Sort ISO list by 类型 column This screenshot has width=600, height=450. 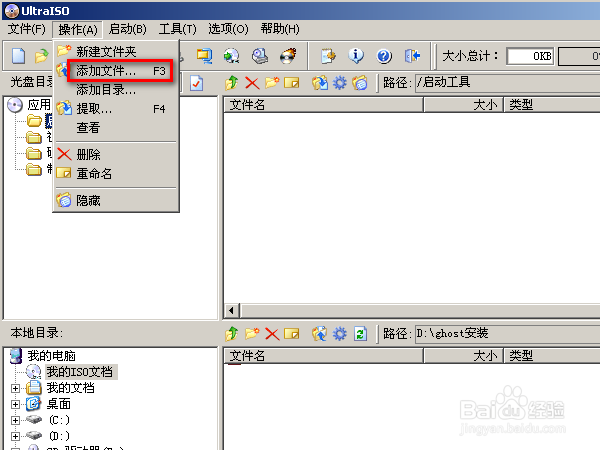pos(552,104)
